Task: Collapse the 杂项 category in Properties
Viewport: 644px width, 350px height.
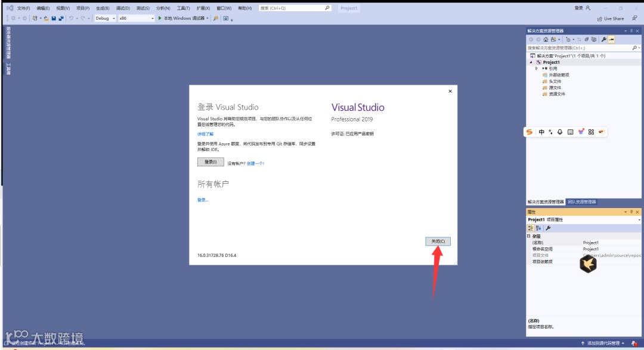Action: 528,236
